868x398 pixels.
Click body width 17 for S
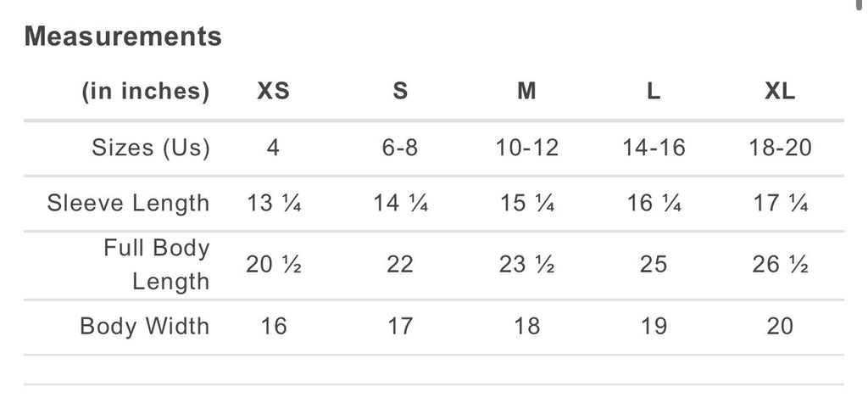pos(400,326)
